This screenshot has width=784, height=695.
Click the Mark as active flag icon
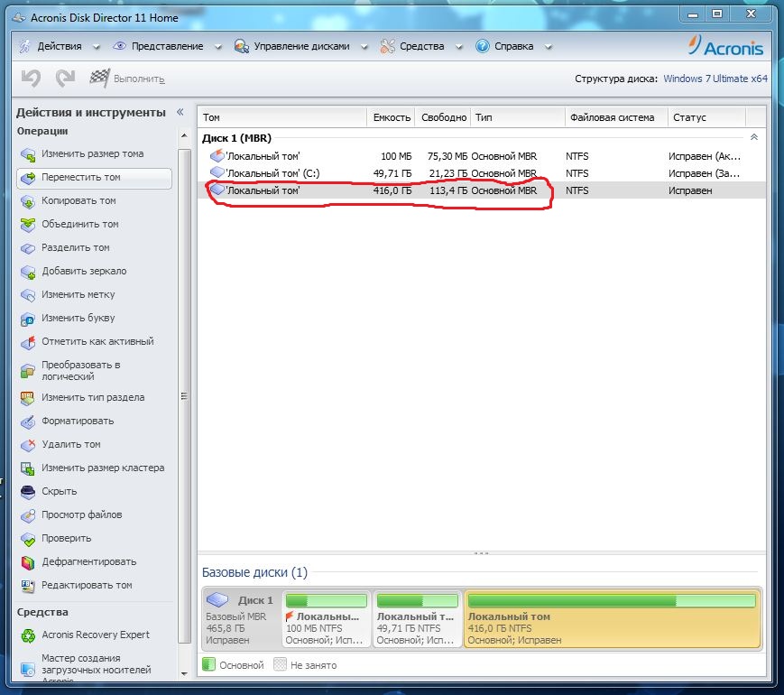(x=28, y=342)
